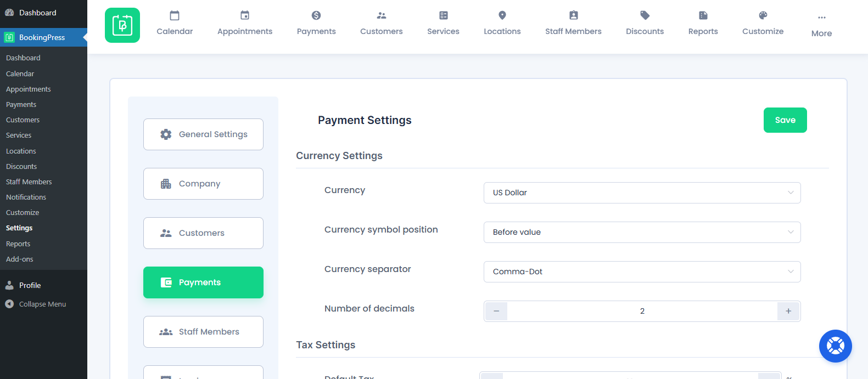The height and width of the screenshot is (379, 868).
Task: Click the Number of decimals input field
Action: point(642,311)
